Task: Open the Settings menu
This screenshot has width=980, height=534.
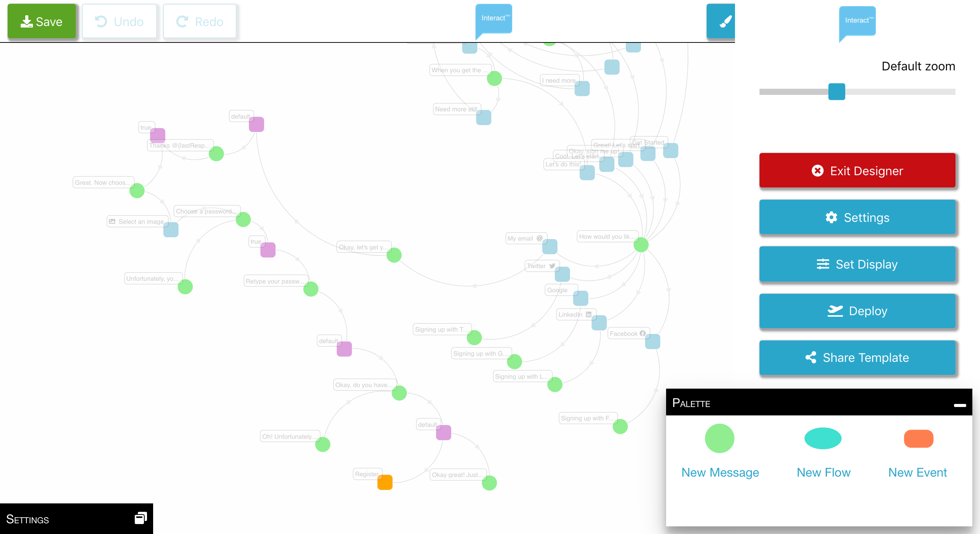Action: coord(857,217)
